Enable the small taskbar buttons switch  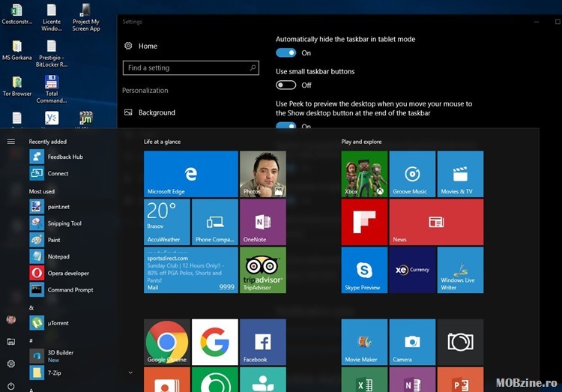tap(286, 85)
